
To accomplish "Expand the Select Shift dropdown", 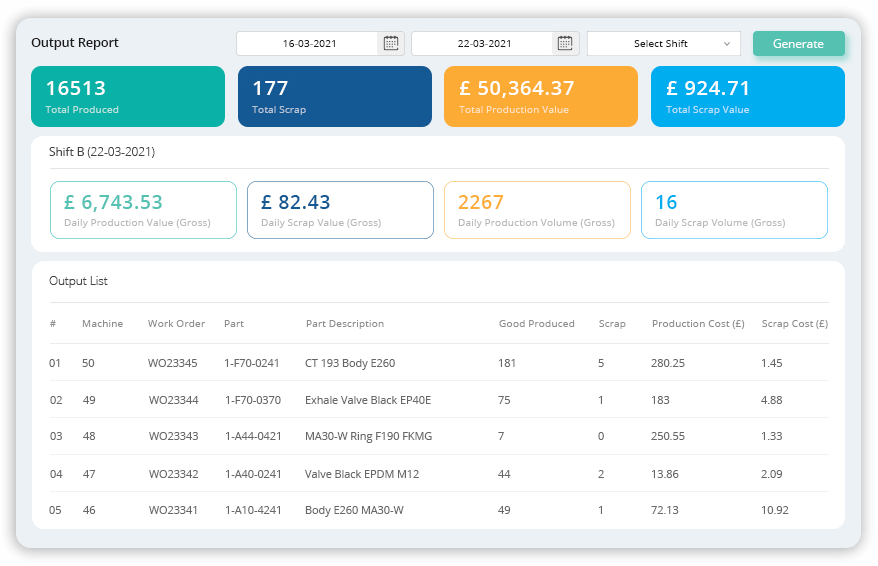I will [663, 44].
